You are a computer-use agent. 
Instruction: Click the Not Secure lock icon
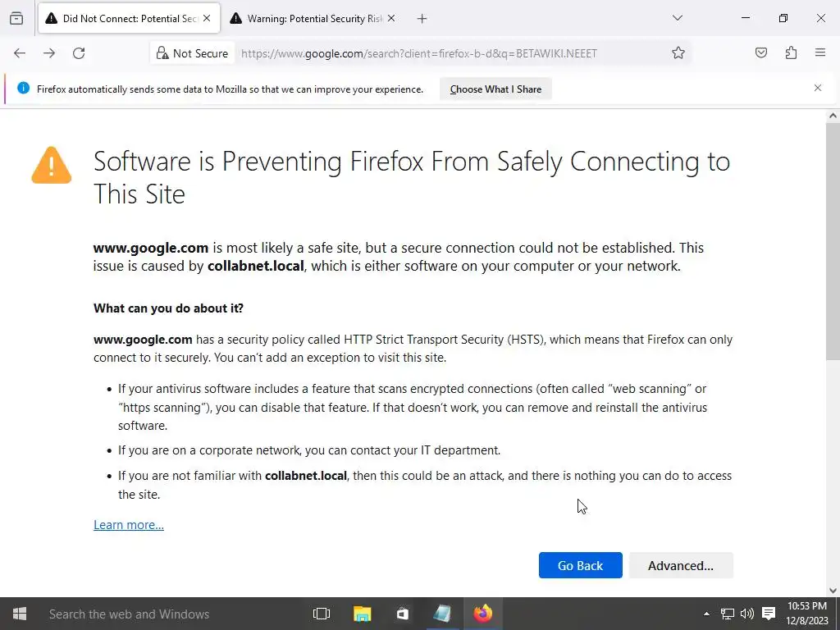pyautogui.click(x=162, y=53)
